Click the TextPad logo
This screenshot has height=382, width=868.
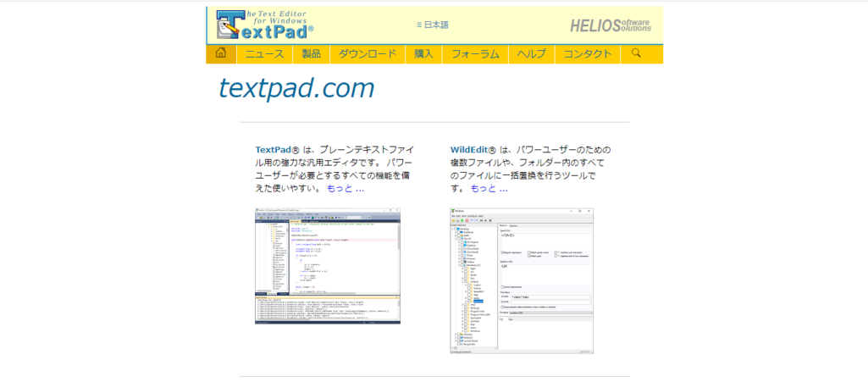[x=264, y=25]
